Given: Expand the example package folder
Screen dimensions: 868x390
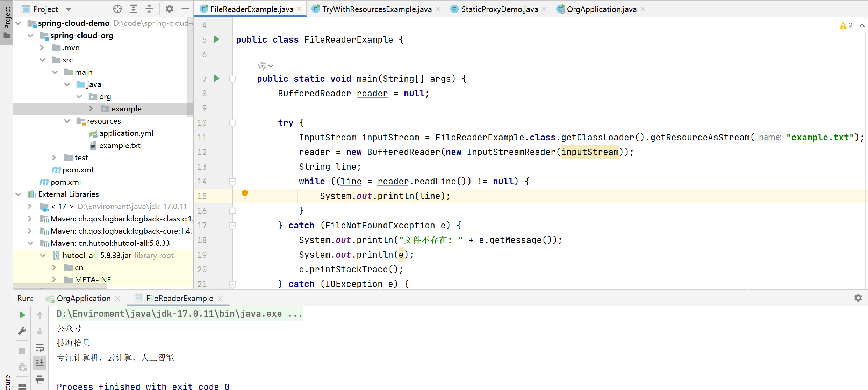Looking at the screenshot, I should click(91, 109).
